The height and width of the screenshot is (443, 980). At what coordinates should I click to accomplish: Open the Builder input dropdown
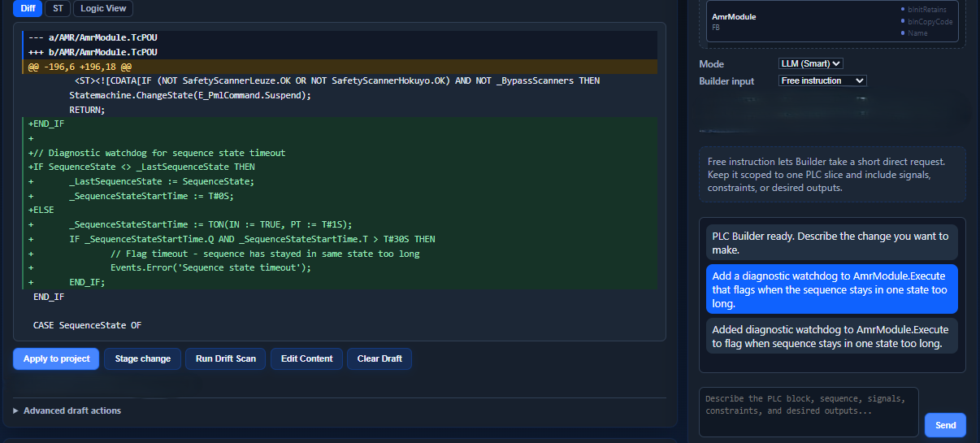[x=822, y=80]
